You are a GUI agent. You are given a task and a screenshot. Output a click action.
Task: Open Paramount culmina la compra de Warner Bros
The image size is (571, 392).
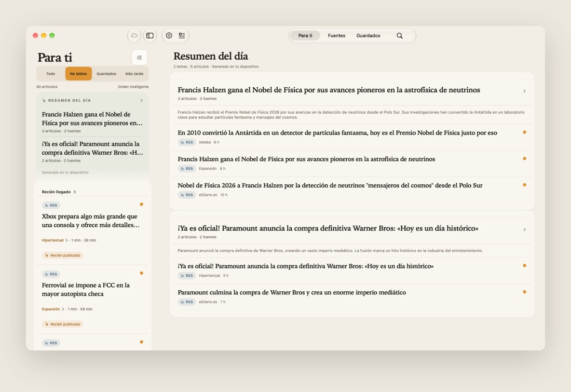click(292, 292)
